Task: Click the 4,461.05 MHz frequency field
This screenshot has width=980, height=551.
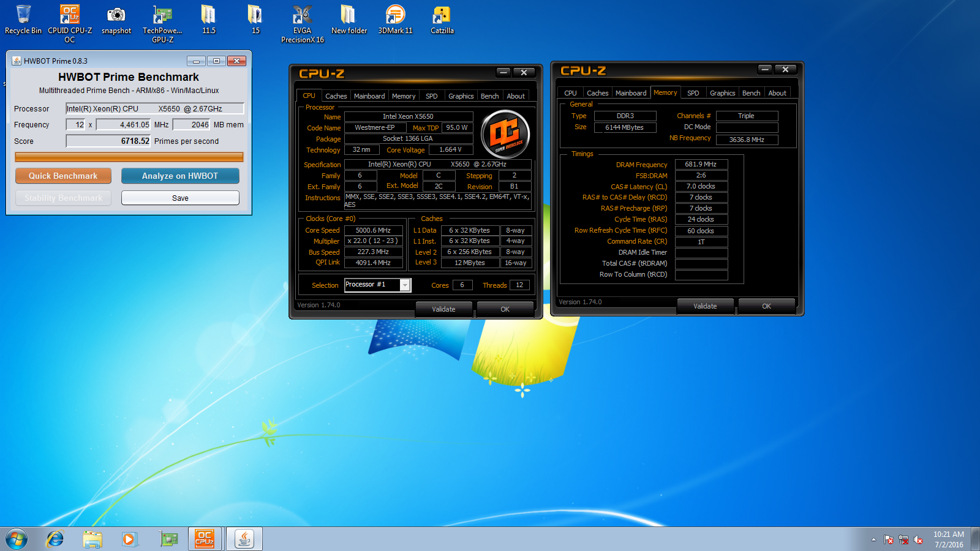Action: [124, 124]
